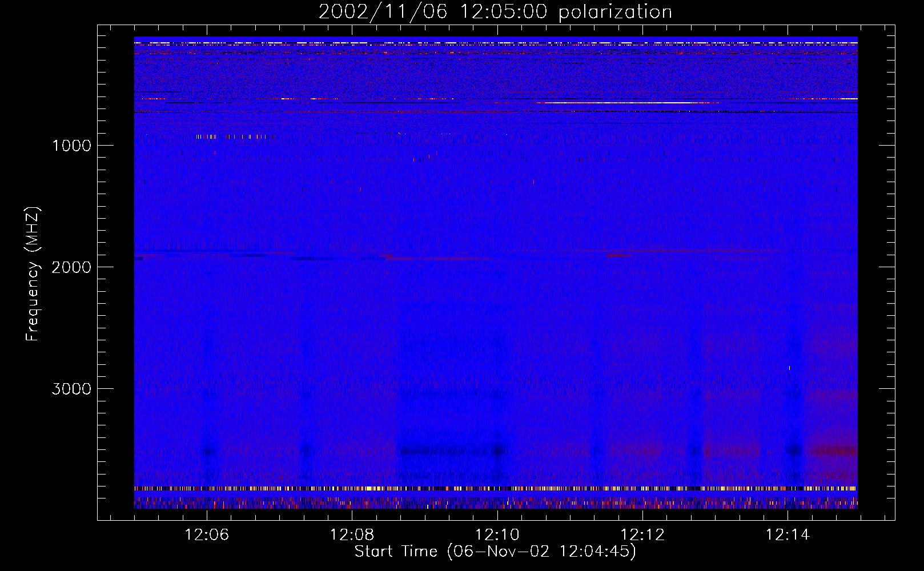Image resolution: width=924 pixels, height=571 pixels.
Task: Select the 3000 frequency axis label
Action: pyautogui.click(x=71, y=389)
